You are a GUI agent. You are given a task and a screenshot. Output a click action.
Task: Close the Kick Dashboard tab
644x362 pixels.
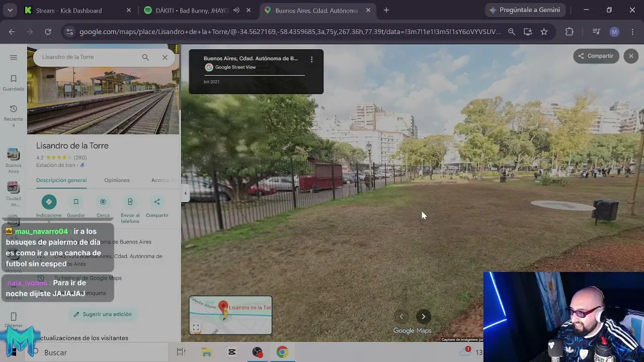click(129, 11)
